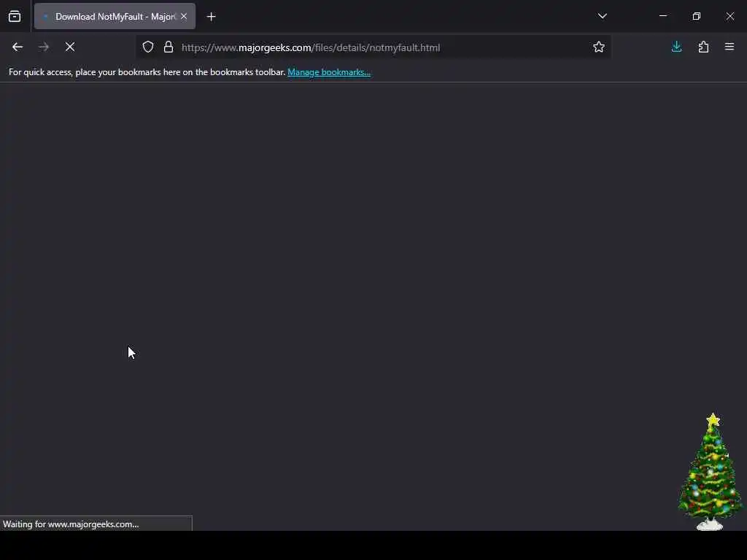View site security padlock info
747x560 pixels.
click(169, 47)
